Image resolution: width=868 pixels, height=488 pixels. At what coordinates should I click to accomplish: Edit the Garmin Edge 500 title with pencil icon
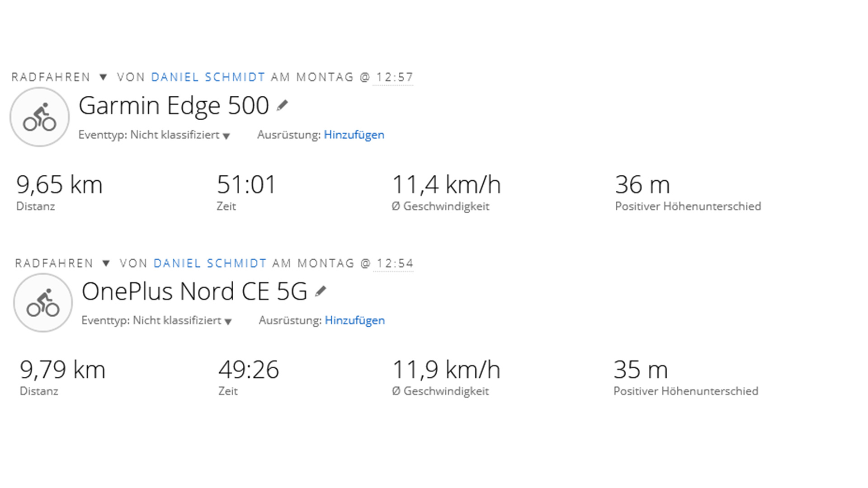[x=282, y=106]
